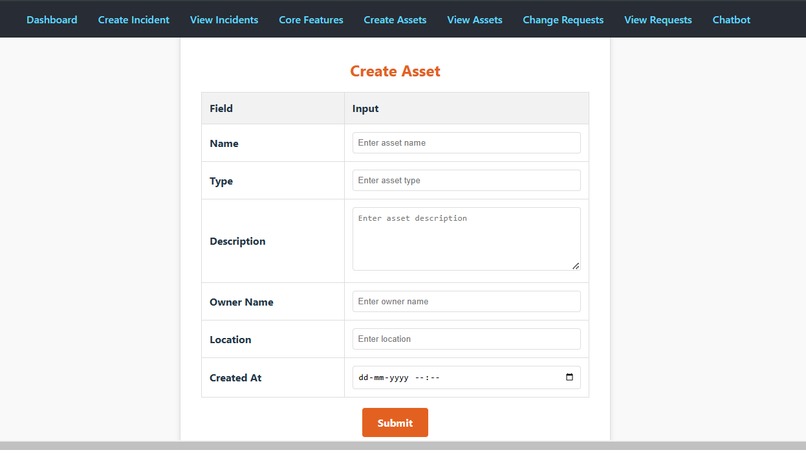The image size is (806, 461).
Task: Navigate to View Assets
Action: click(x=474, y=20)
